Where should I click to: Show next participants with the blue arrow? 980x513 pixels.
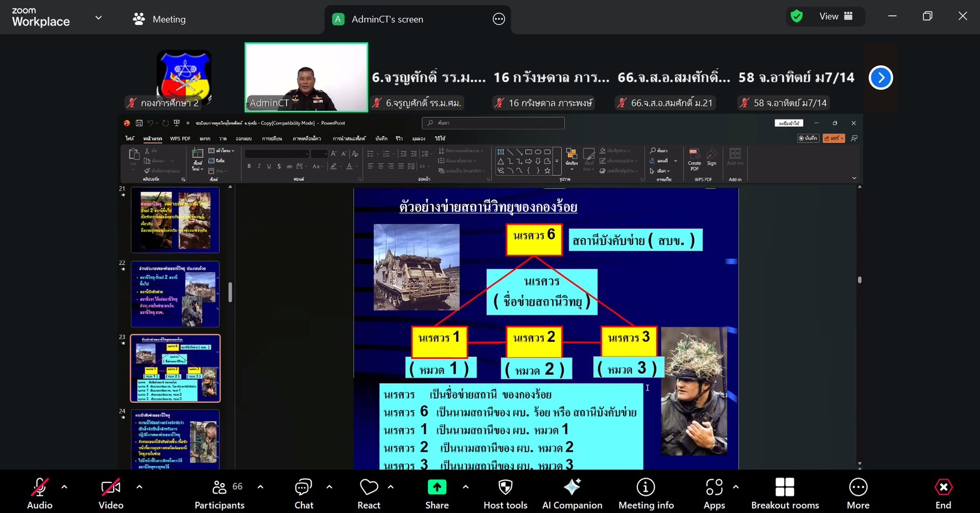click(881, 78)
